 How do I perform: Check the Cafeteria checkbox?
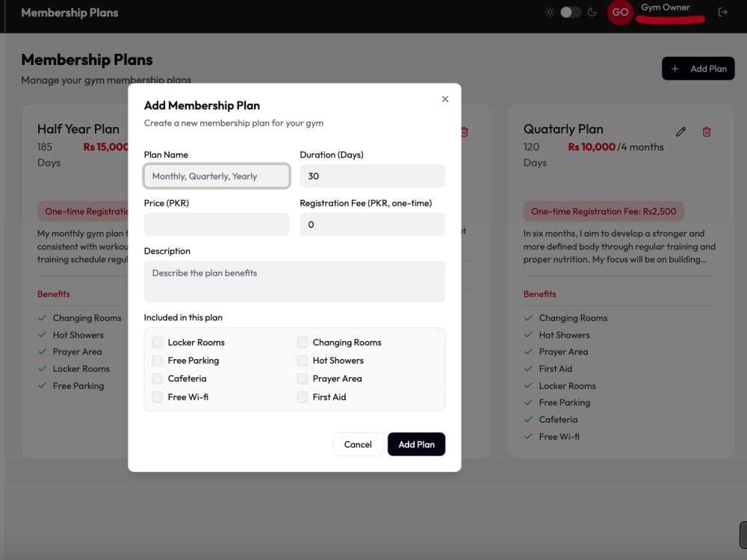[x=157, y=379]
